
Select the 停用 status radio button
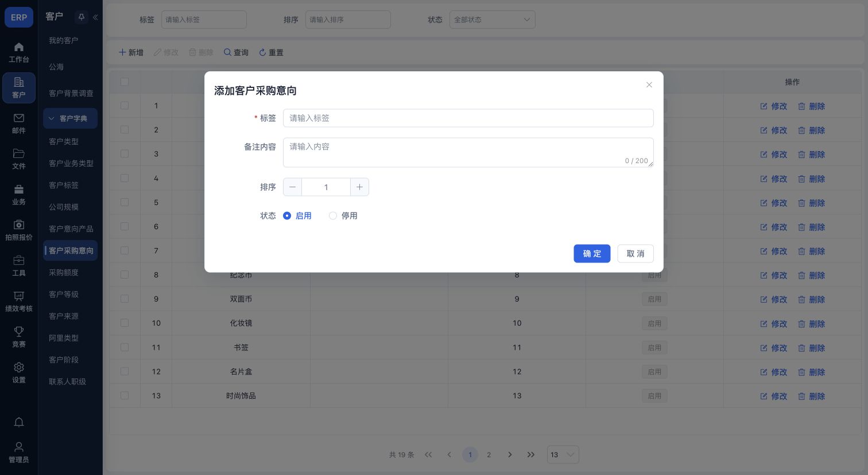[x=333, y=216]
